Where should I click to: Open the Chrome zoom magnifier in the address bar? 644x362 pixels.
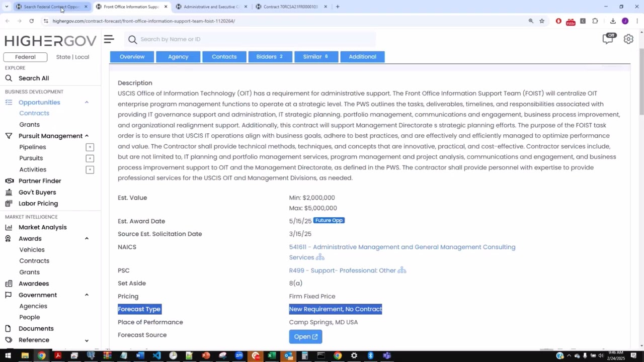point(531,21)
